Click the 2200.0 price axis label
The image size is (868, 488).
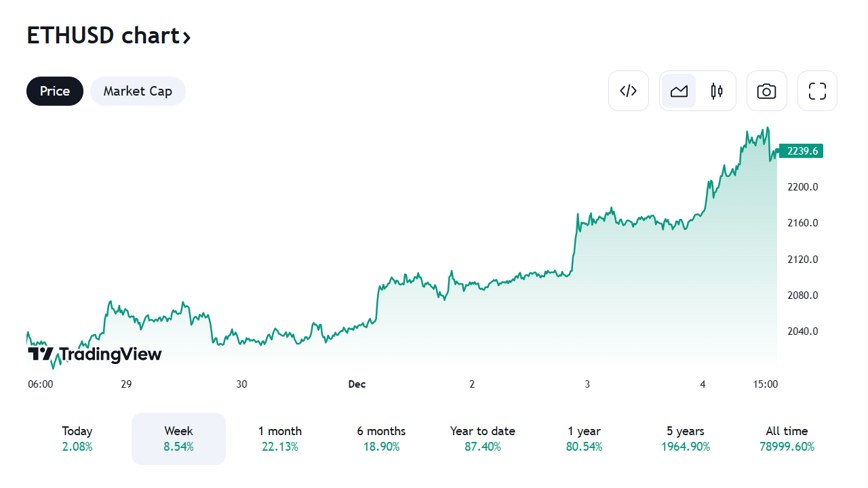coord(803,186)
